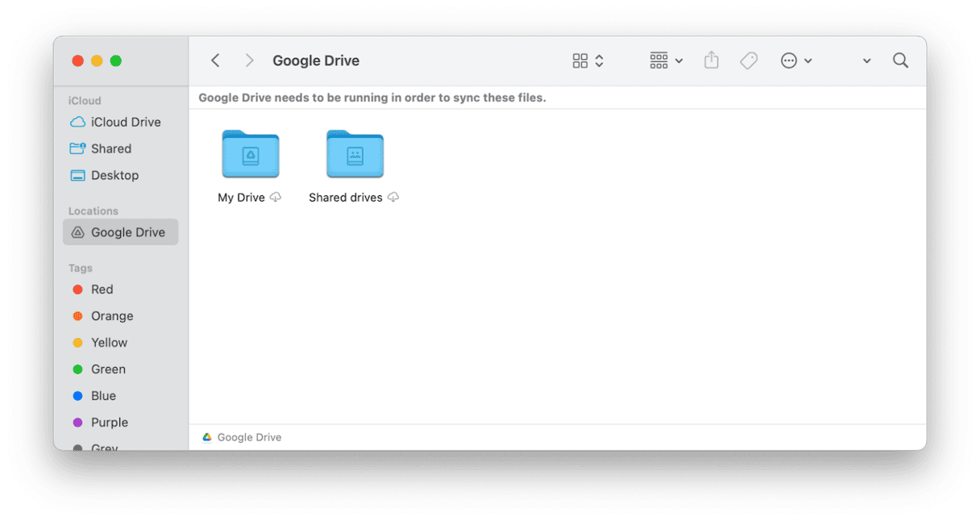Image resolution: width=980 pixels, height=521 pixels.
Task: Click the More actions ellipsis icon
Action: (791, 60)
